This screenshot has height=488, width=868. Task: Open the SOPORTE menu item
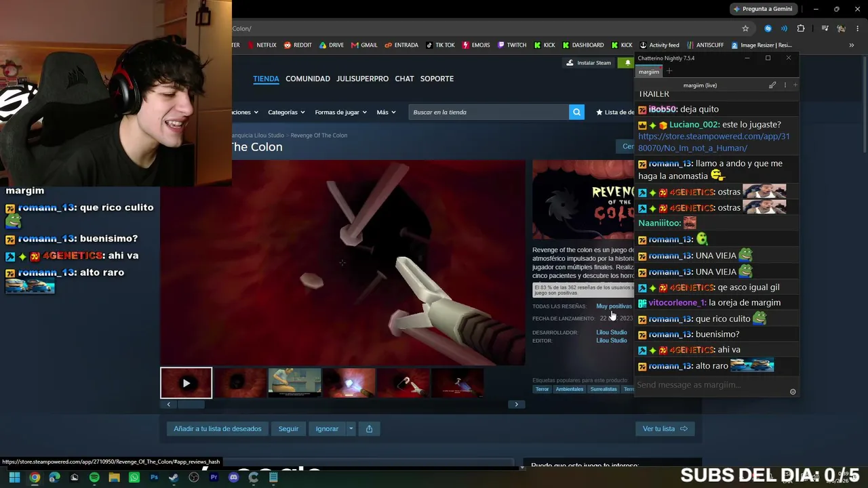(437, 79)
